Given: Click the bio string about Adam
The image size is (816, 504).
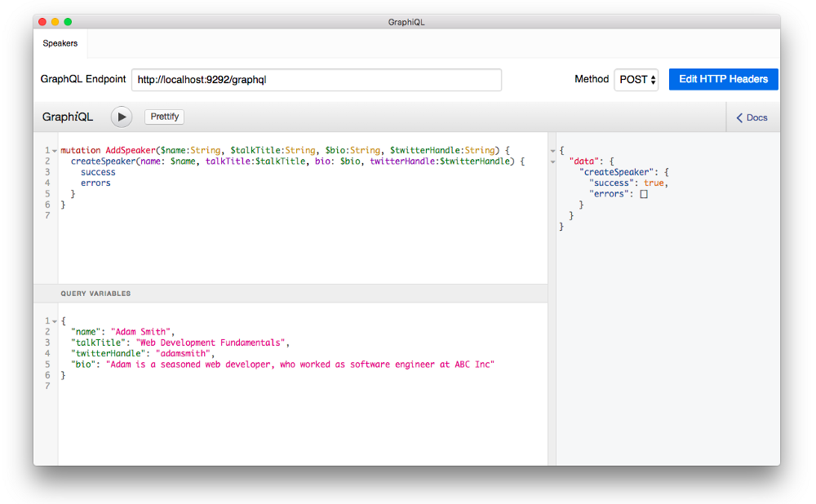Looking at the screenshot, I should point(300,365).
